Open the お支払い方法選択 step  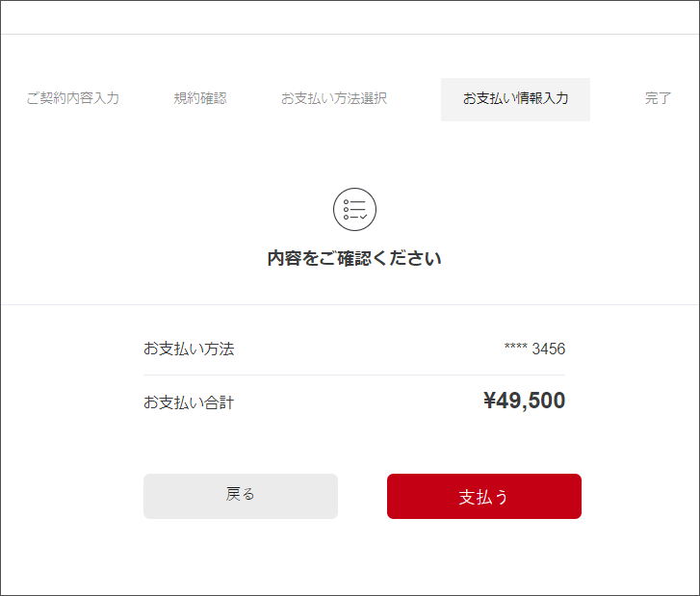[334, 98]
